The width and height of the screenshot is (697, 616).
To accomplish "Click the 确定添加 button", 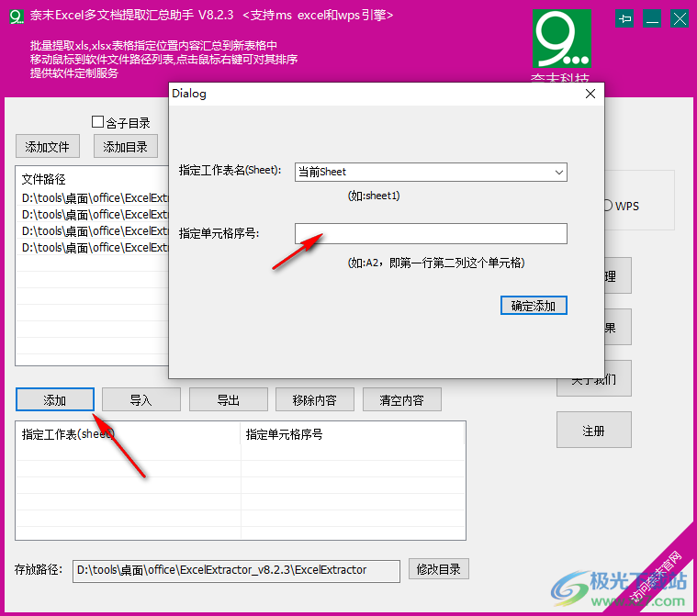I will point(534,306).
